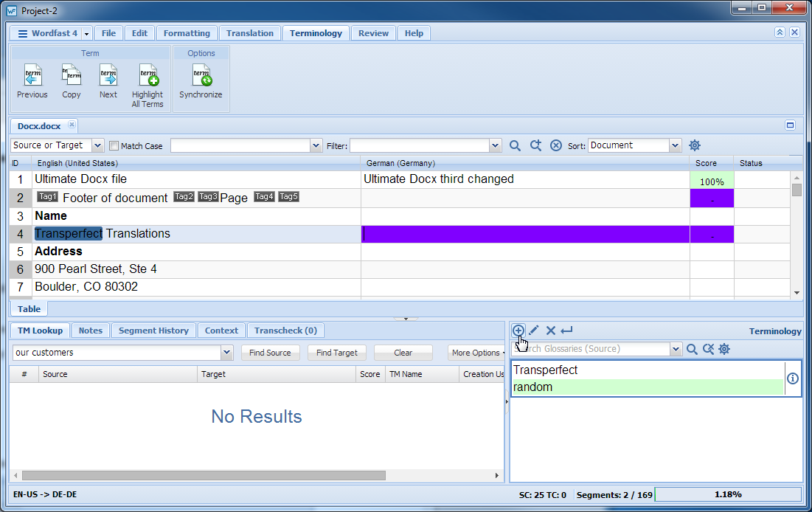Click the Find Target button
The width and height of the screenshot is (812, 512).
coord(336,353)
